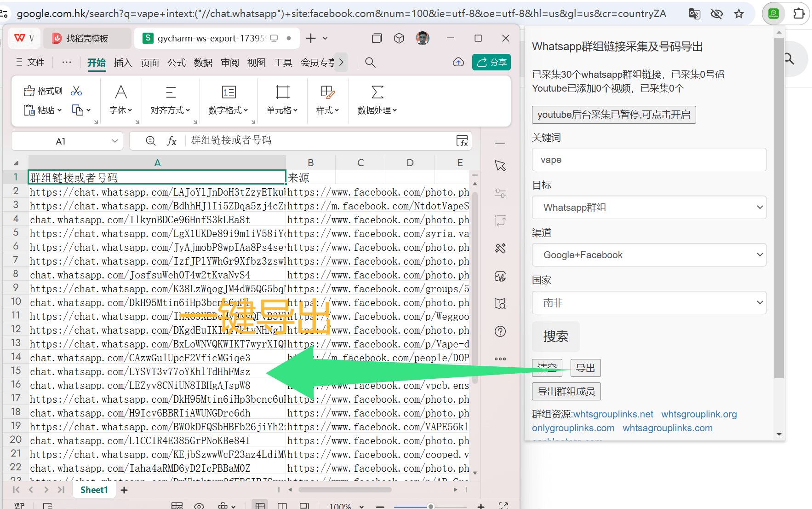The image size is (812, 509).
Task: Click the youtube后台采集 toggle button
Action: pos(614,115)
